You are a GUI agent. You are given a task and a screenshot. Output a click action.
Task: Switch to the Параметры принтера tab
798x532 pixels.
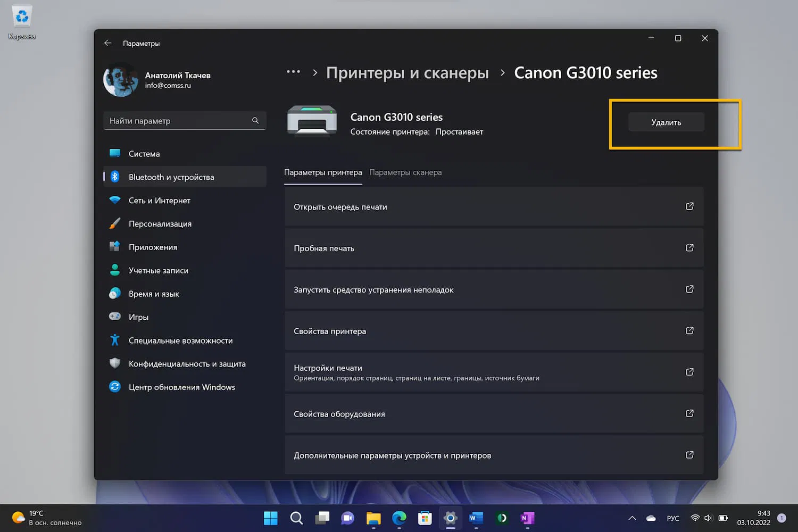coord(323,172)
